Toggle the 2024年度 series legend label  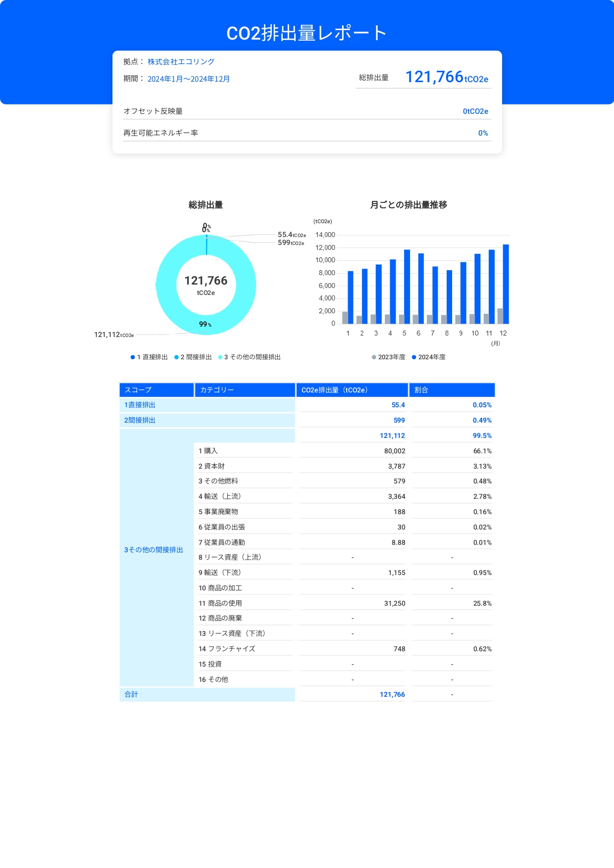point(432,357)
